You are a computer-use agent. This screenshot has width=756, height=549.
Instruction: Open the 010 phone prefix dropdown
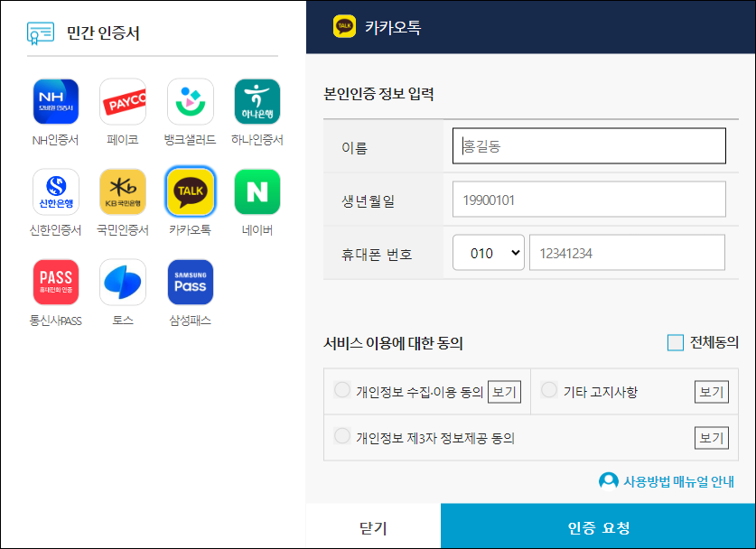pyautogui.click(x=489, y=253)
